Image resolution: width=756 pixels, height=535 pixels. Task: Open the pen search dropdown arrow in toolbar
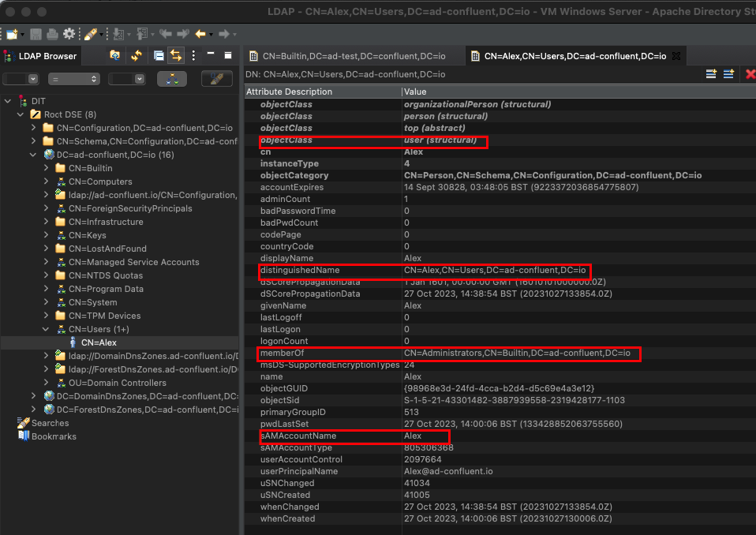(x=101, y=35)
